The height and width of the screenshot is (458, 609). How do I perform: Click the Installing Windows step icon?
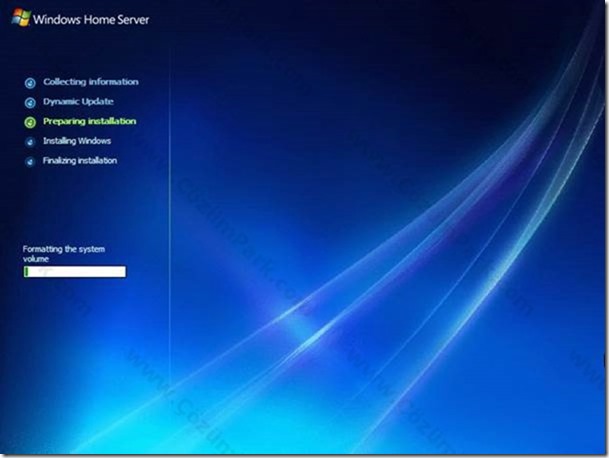[x=30, y=142]
